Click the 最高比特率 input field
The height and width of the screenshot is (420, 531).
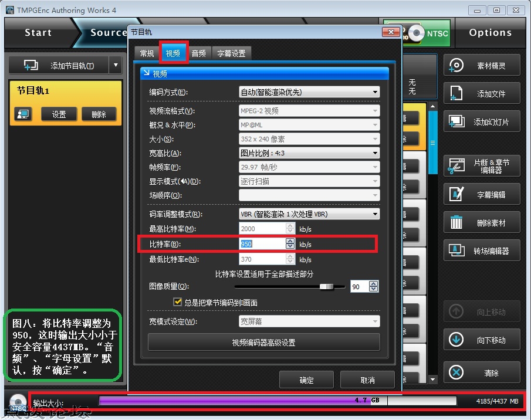click(262, 229)
